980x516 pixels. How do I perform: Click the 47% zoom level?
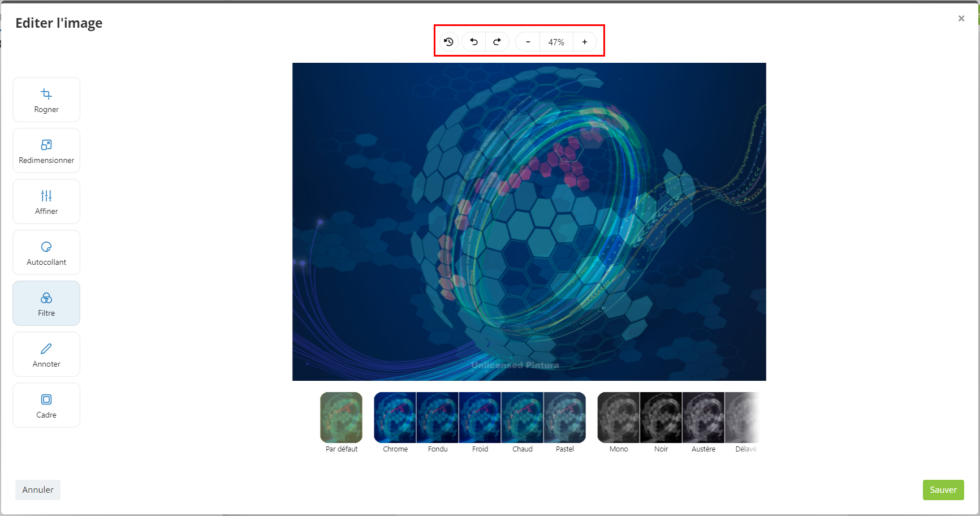click(556, 42)
